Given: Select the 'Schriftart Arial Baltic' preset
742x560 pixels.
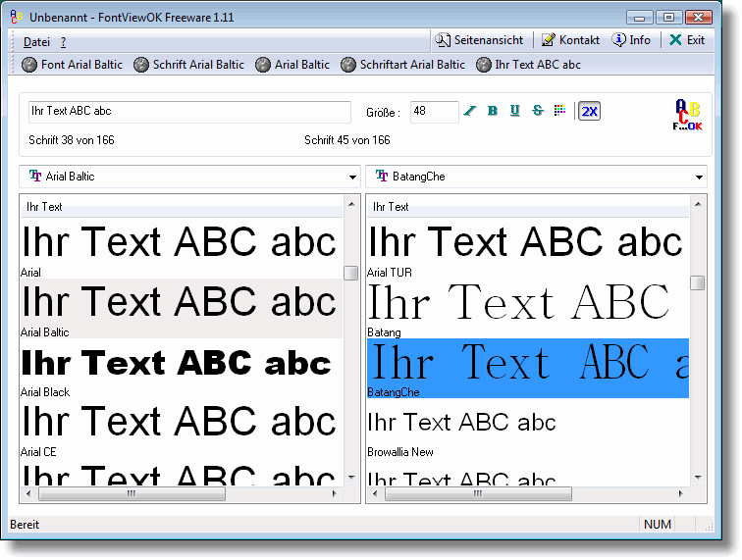Looking at the screenshot, I should click(x=403, y=65).
